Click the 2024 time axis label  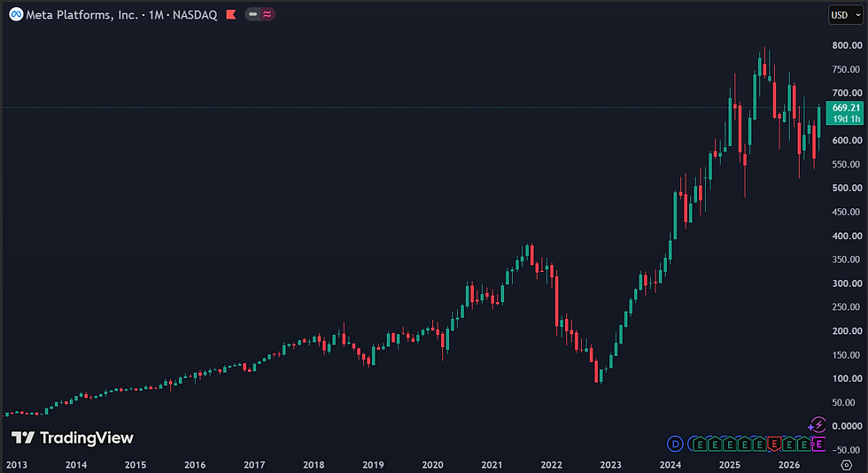click(670, 465)
